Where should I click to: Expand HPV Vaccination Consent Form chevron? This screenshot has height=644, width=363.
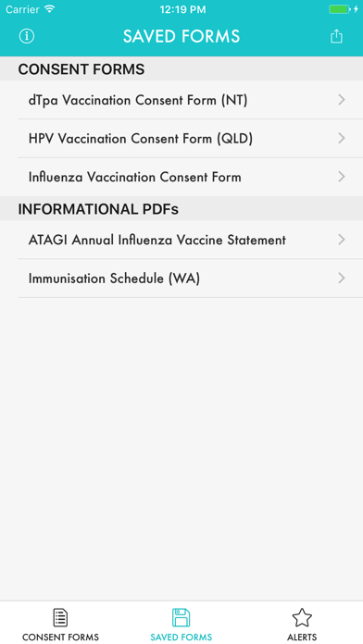click(x=341, y=139)
